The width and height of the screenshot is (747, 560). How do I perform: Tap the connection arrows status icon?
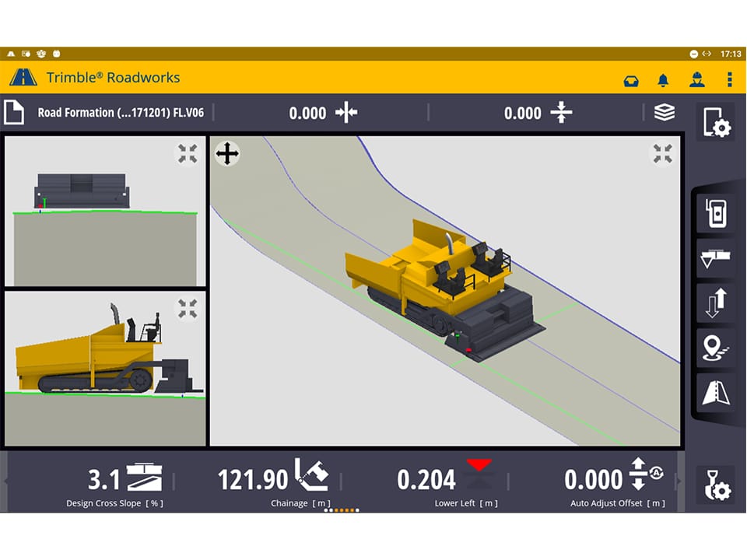(707, 54)
